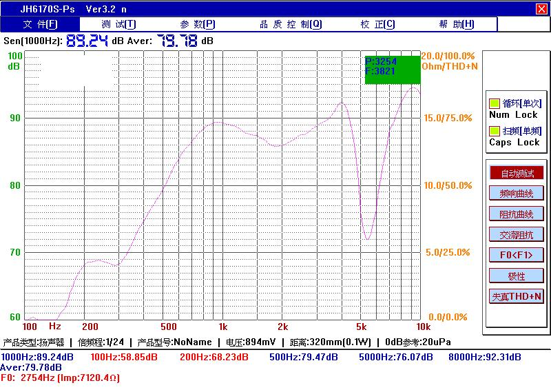Open the 参数(P) parameters menu
Viewport: 551px width, 392px height.
coord(198,24)
